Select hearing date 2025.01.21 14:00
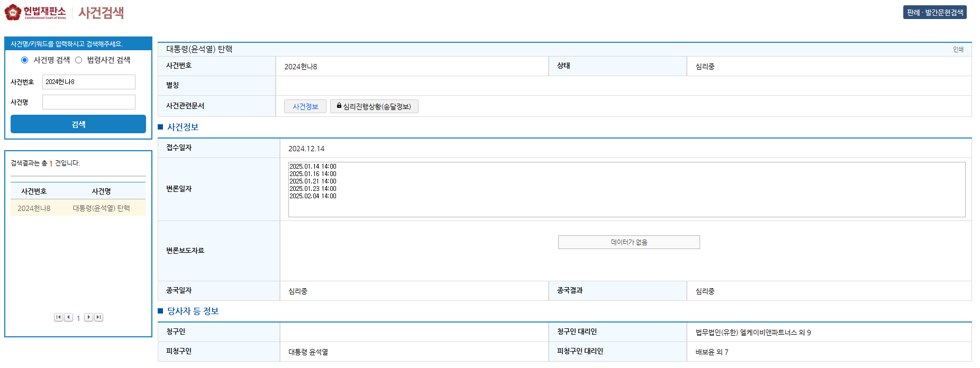The image size is (980, 368). coord(313,181)
